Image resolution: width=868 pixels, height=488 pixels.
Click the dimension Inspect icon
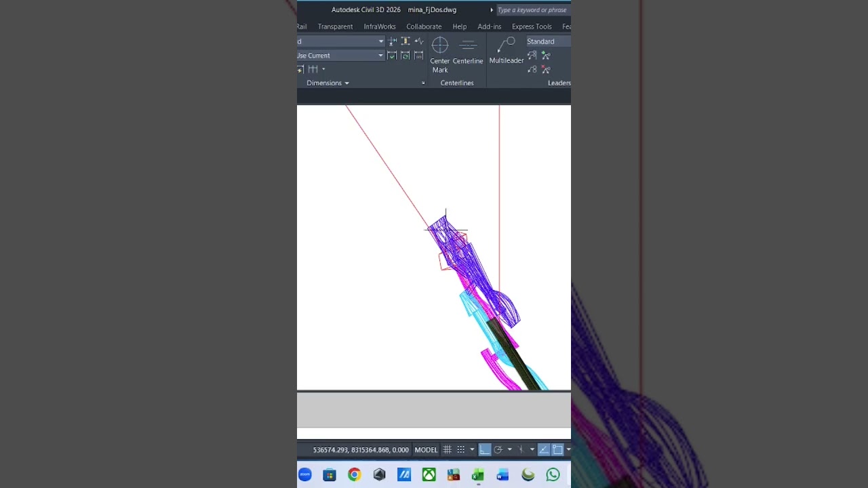pyautogui.click(x=392, y=56)
